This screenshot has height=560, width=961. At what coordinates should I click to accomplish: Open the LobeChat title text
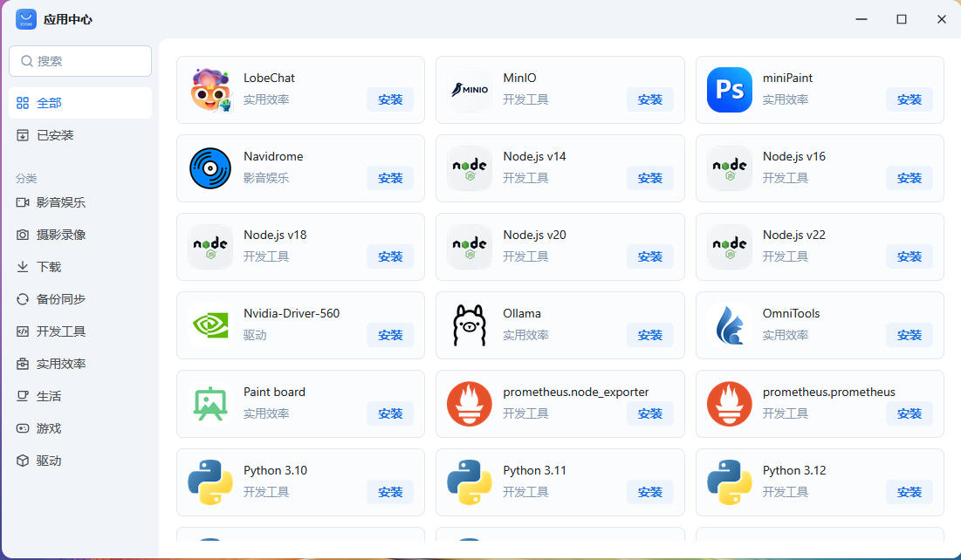click(269, 78)
